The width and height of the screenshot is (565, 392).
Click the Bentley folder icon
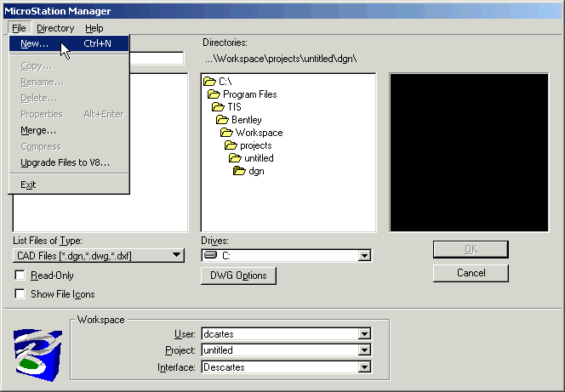click(x=222, y=120)
